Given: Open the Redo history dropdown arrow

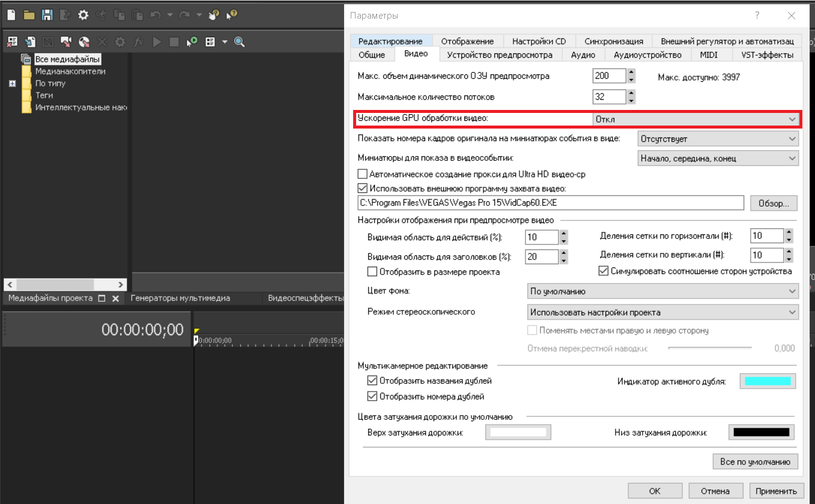Looking at the screenshot, I should [199, 14].
